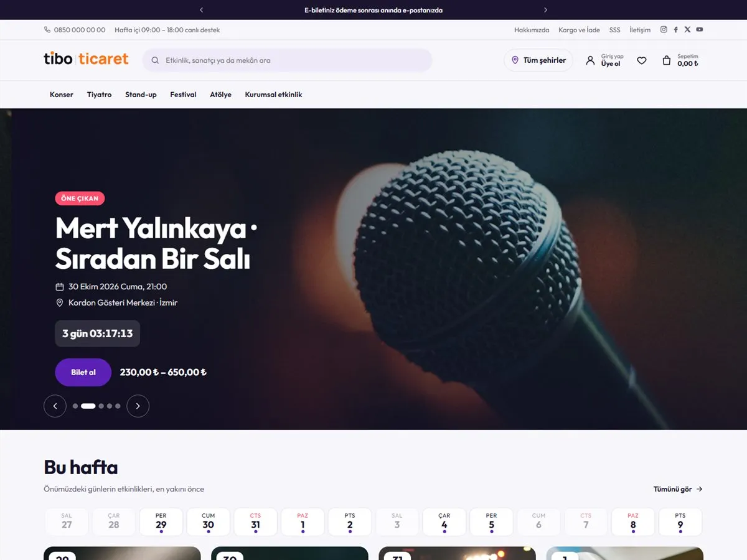Click the phone number 0850 000 00 00
The width and height of the screenshot is (747, 560).
tap(75, 30)
